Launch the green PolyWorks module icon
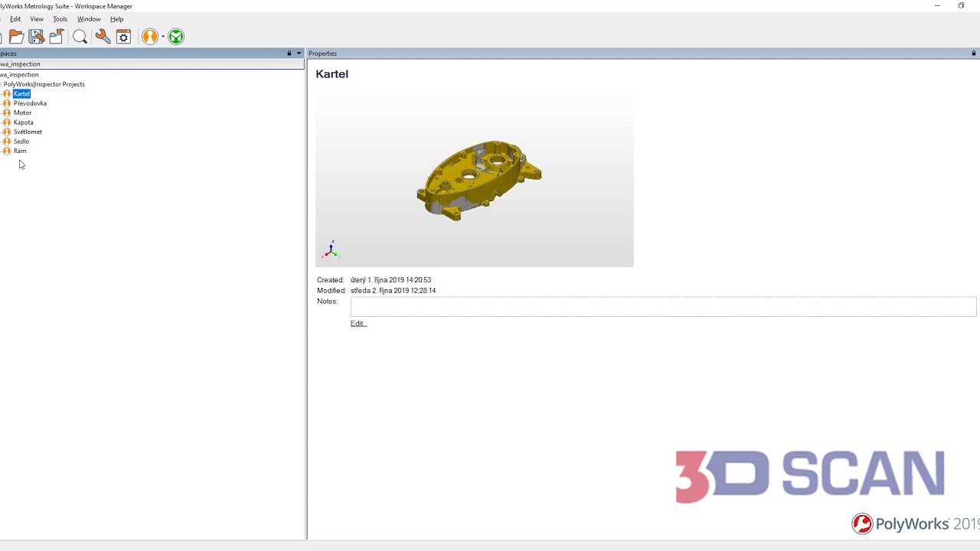This screenshot has width=980, height=551. point(175,36)
